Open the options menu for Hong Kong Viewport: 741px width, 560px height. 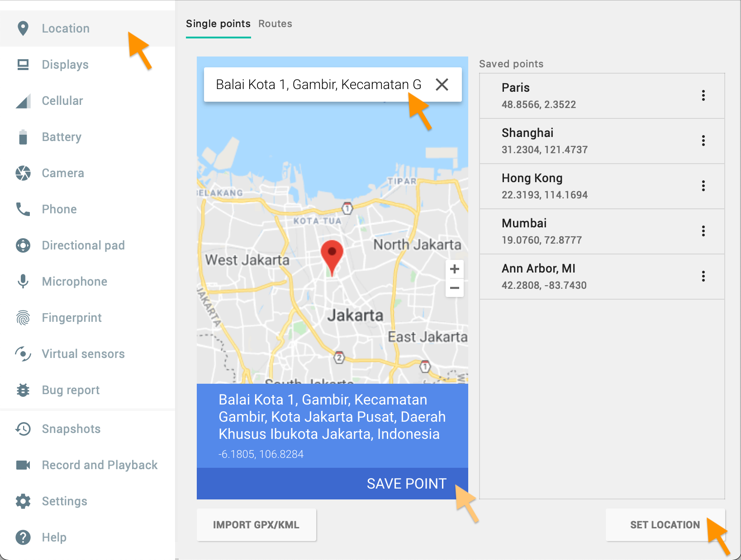point(703,186)
